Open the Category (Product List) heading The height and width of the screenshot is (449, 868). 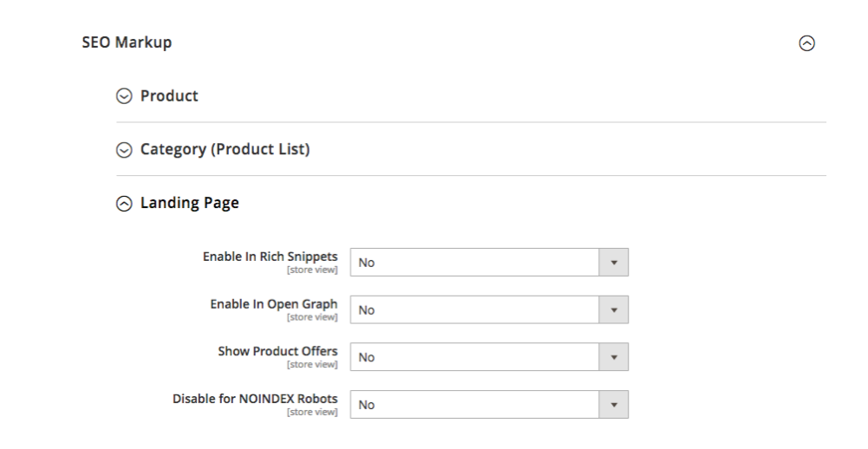(x=225, y=149)
